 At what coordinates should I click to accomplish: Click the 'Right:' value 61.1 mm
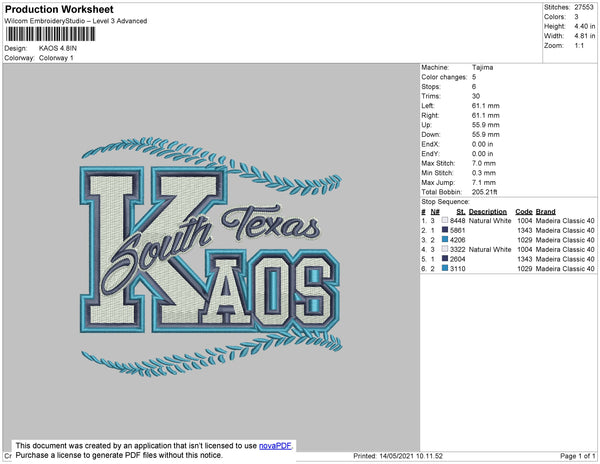coord(486,115)
